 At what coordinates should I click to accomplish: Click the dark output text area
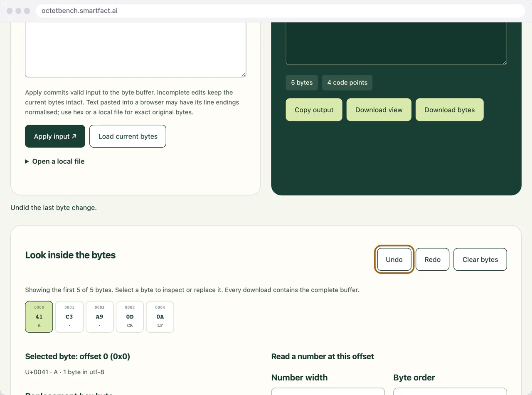click(x=397, y=43)
